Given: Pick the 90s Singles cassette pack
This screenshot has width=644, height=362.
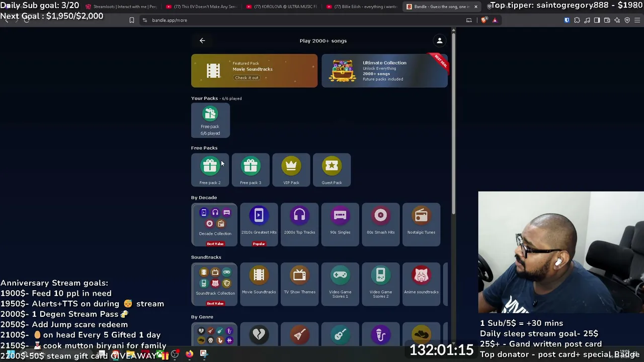Looking at the screenshot, I should [x=340, y=224].
